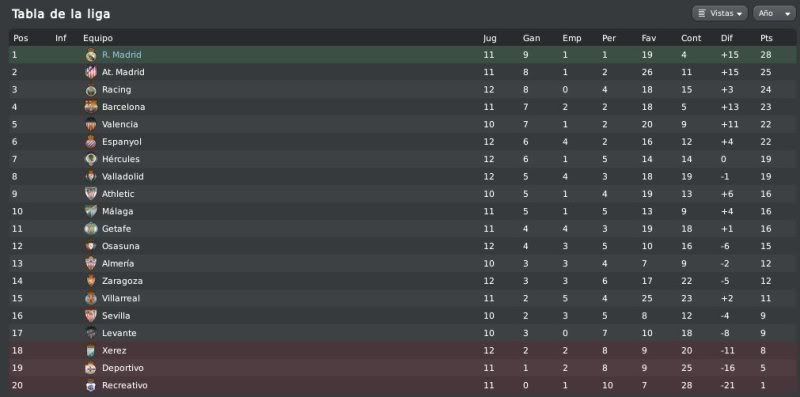Open the Málaga team link

click(x=117, y=211)
